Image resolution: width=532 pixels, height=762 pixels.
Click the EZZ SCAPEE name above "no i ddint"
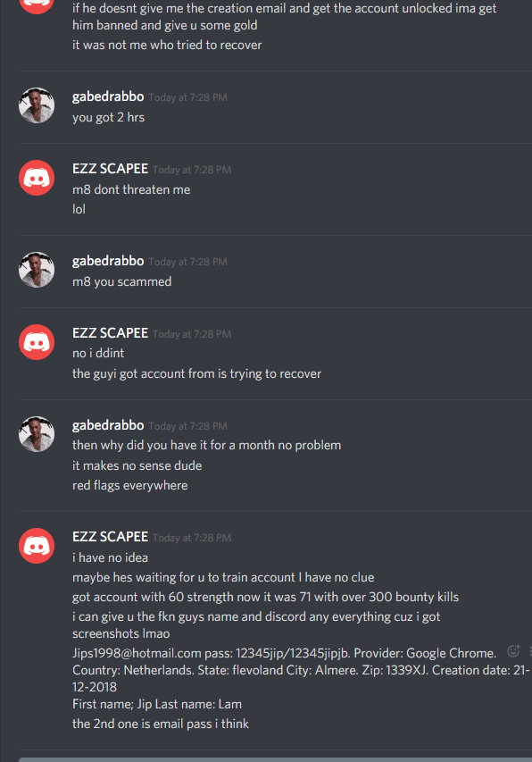point(110,333)
